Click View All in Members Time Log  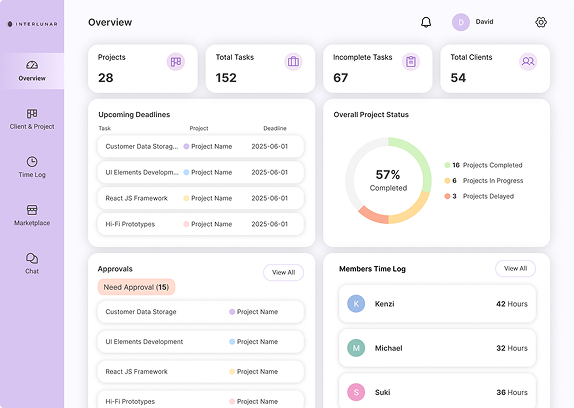coord(515,269)
